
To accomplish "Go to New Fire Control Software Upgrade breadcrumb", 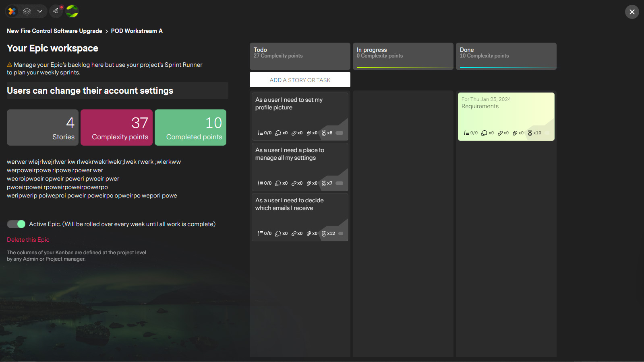I will coord(54,31).
